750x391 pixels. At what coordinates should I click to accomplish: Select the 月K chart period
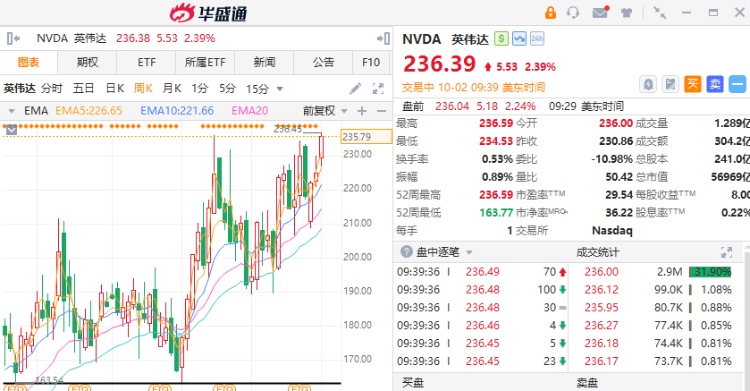[172, 89]
